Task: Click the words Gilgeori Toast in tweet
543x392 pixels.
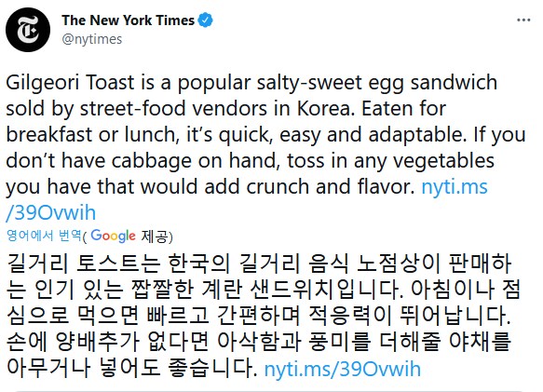Action: click(70, 83)
